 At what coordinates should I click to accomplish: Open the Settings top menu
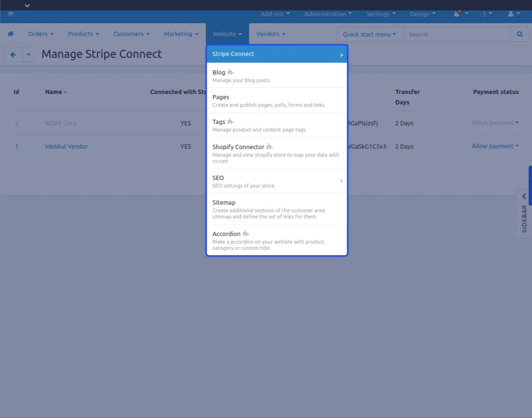point(380,14)
